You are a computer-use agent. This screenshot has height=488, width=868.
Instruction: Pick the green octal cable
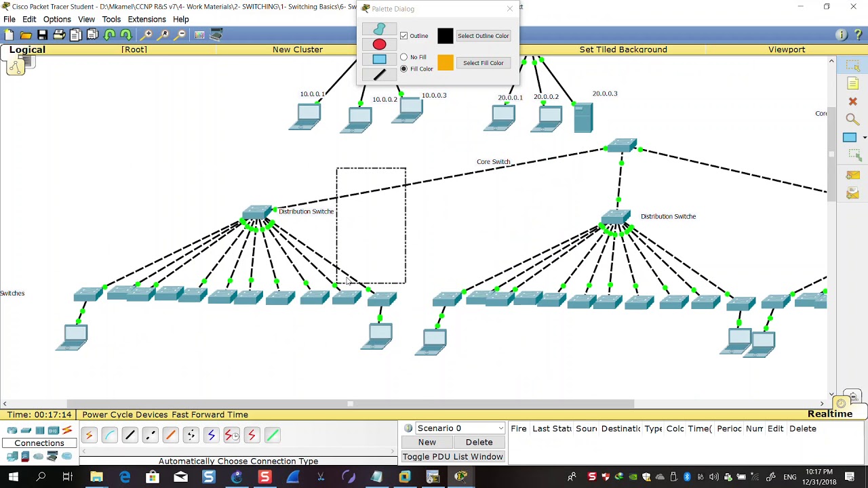pyautogui.click(x=272, y=435)
